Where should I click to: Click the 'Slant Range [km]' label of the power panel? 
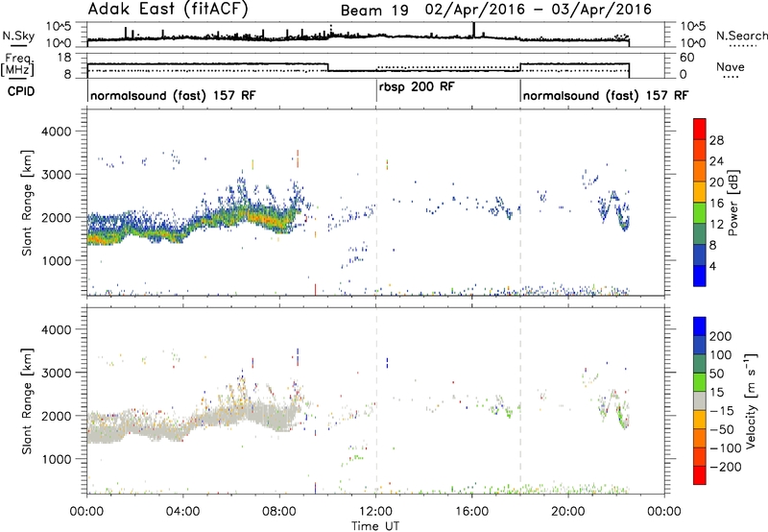pyautogui.click(x=27, y=203)
